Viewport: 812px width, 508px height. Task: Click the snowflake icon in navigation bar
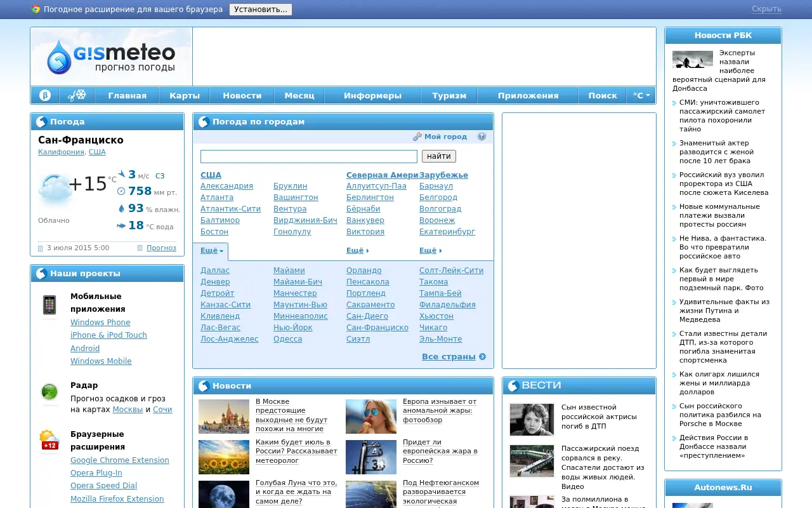pyautogui.click(x=77, y=95)
